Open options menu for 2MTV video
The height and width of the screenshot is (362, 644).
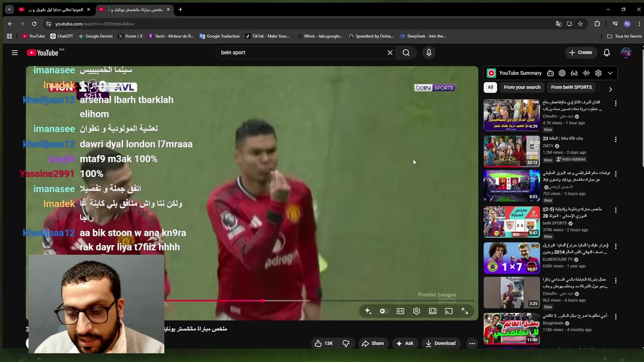(x=615, y=139)
